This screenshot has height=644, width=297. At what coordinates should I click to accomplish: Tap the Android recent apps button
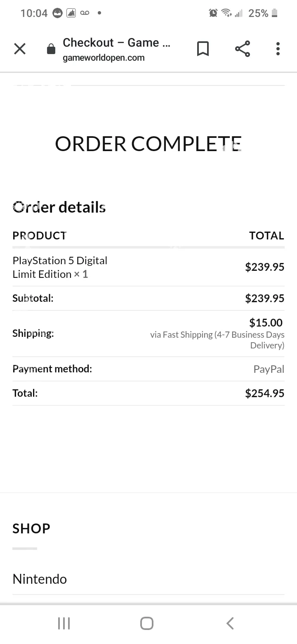64,623
